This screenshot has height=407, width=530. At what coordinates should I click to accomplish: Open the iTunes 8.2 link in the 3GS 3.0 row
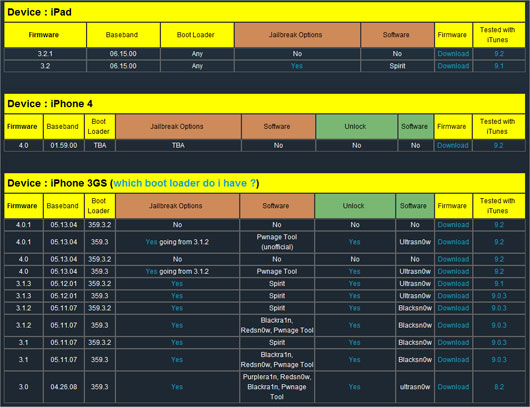[x=499, y=387]
